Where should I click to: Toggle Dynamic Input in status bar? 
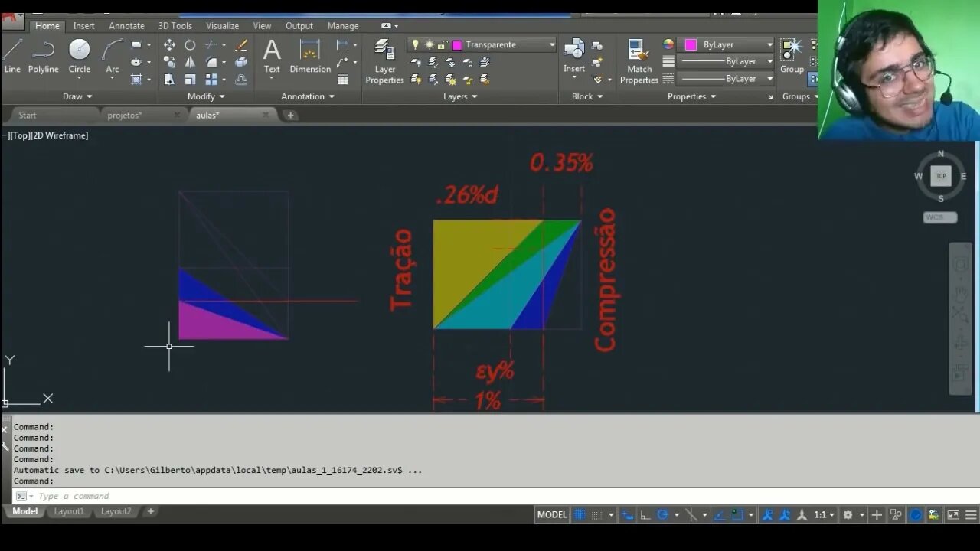(628, 515)
